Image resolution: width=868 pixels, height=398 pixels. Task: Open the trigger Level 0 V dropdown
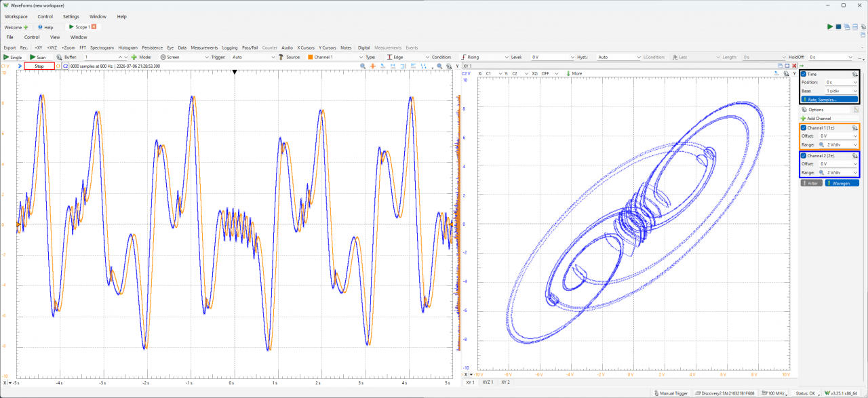point(553,57)
